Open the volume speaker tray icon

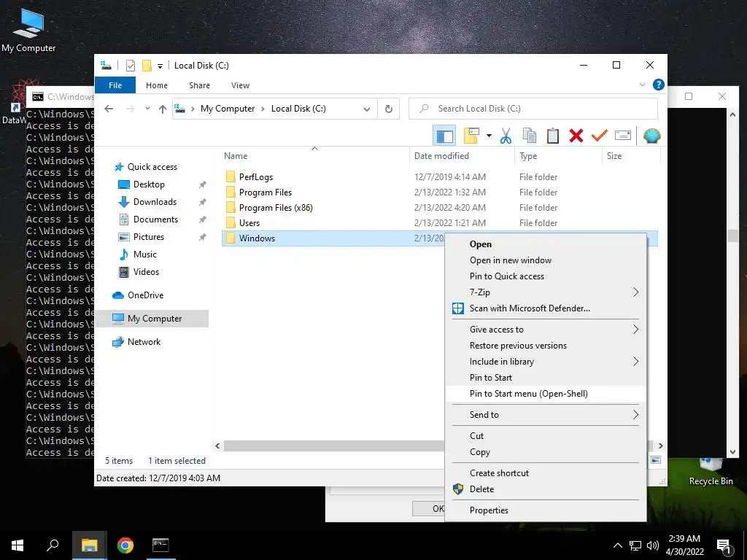(653, 545)
